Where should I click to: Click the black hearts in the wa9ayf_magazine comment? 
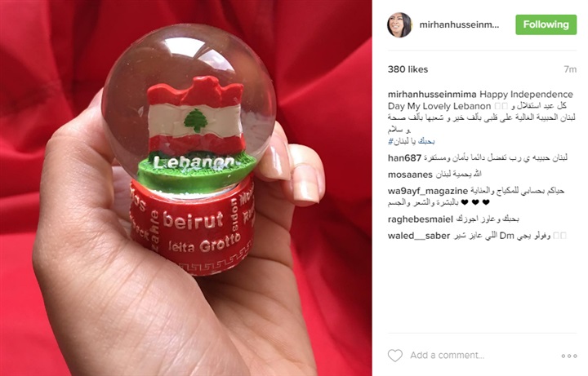point(475,202)
